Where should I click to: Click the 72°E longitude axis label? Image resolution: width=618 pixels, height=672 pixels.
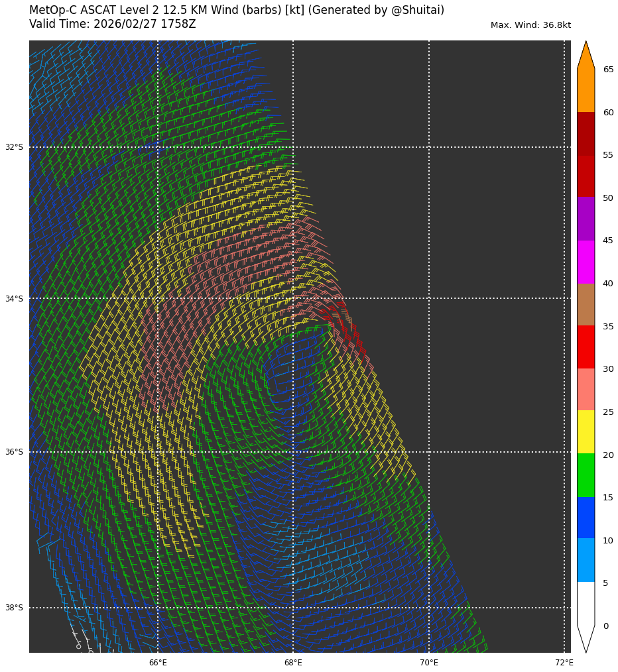(564, 663)
